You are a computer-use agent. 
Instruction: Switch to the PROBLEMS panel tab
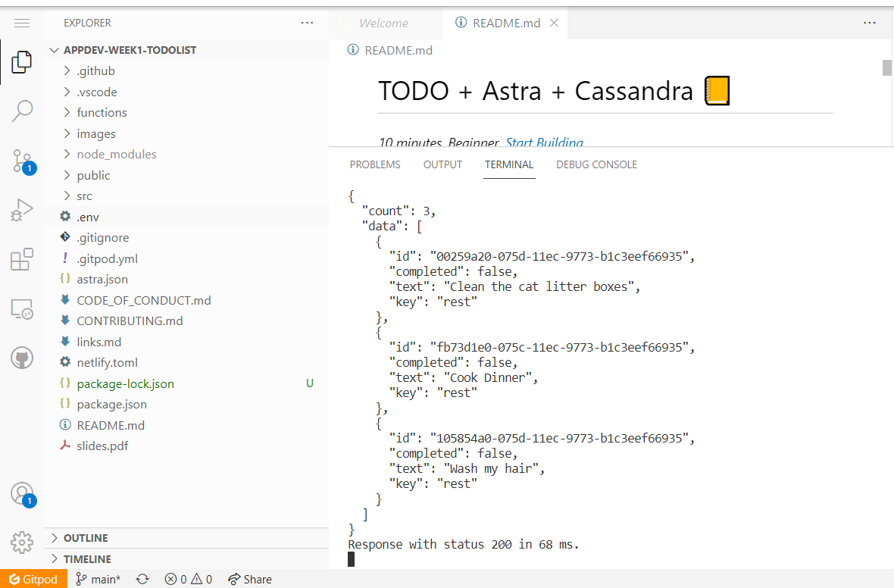[375, 164]
